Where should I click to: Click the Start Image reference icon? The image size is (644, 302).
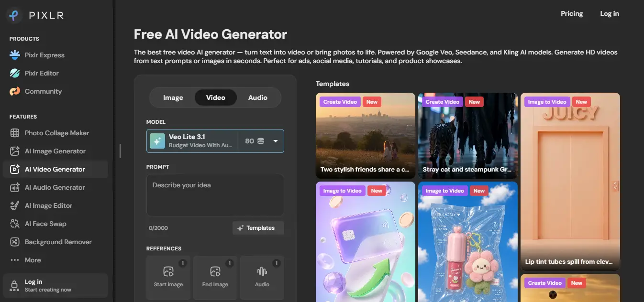point(168,271)
